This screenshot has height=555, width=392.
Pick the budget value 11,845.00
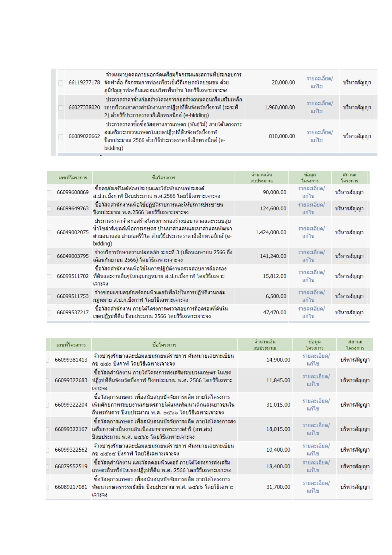[x=278, y=380]
